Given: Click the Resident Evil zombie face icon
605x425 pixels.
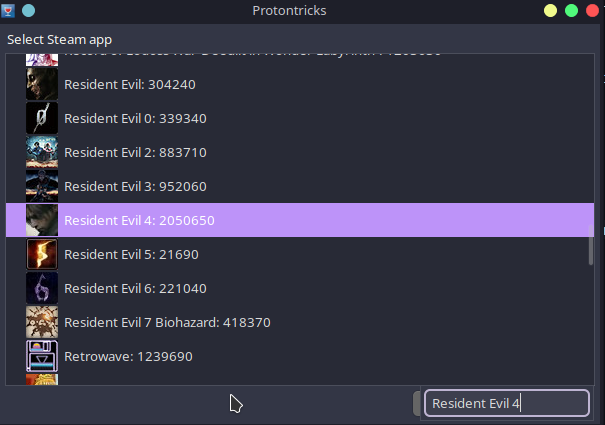Looking at the screenshot, I should click(x=42, y=85).
